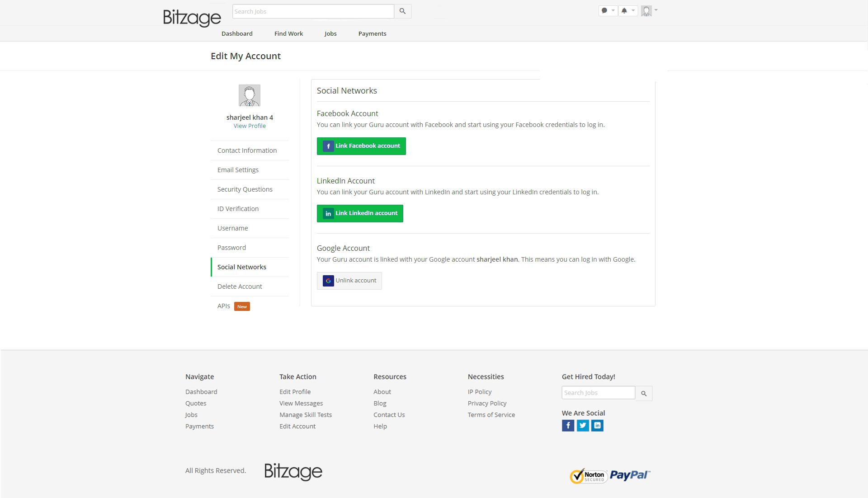Click the header search magnifier icon
Image resolution: width=868 pixels, height=498 pixels.
click(x=402, y=11)
